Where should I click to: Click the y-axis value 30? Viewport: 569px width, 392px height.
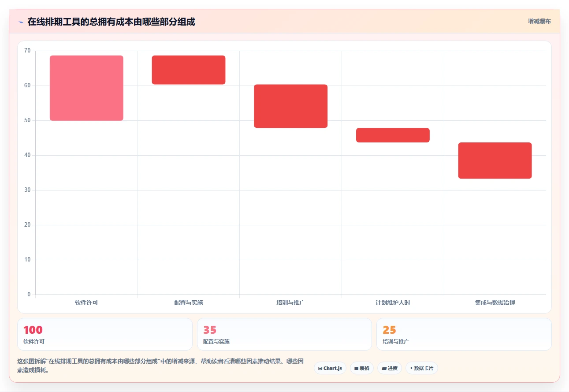coord(27,190)
